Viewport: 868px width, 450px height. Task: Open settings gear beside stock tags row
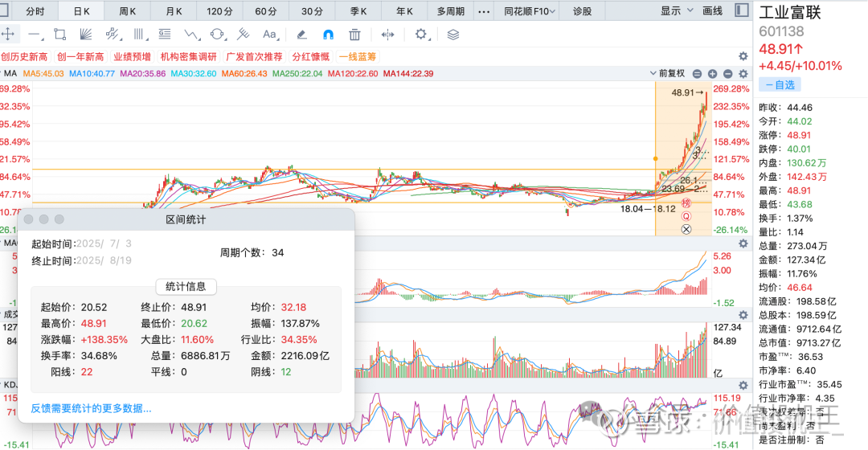(x=743, y=56)
